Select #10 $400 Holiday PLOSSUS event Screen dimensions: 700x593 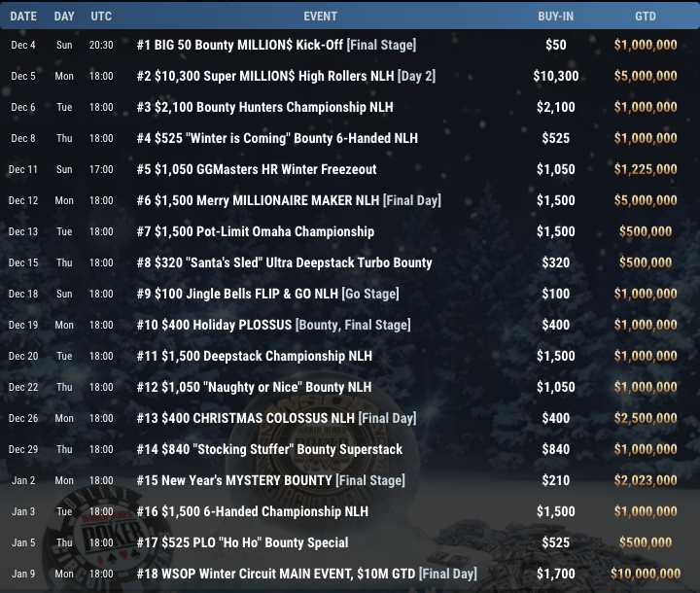[x=273, y=325]
